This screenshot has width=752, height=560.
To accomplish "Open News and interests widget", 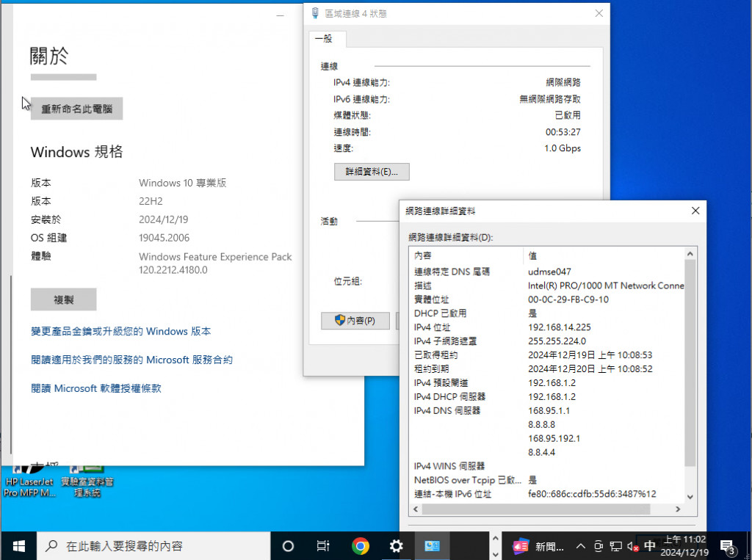I will [x=538, y=546].
